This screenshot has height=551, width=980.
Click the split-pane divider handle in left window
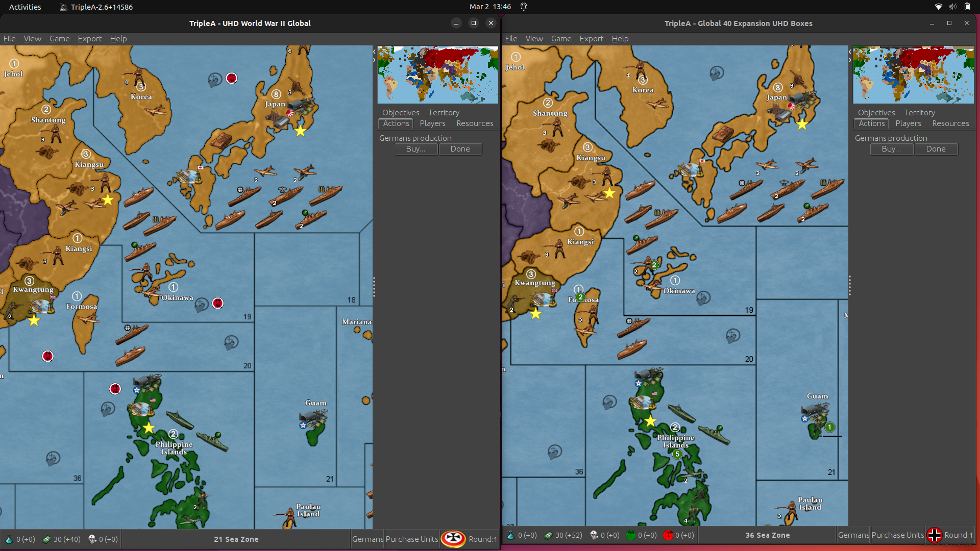click(374, 287)
